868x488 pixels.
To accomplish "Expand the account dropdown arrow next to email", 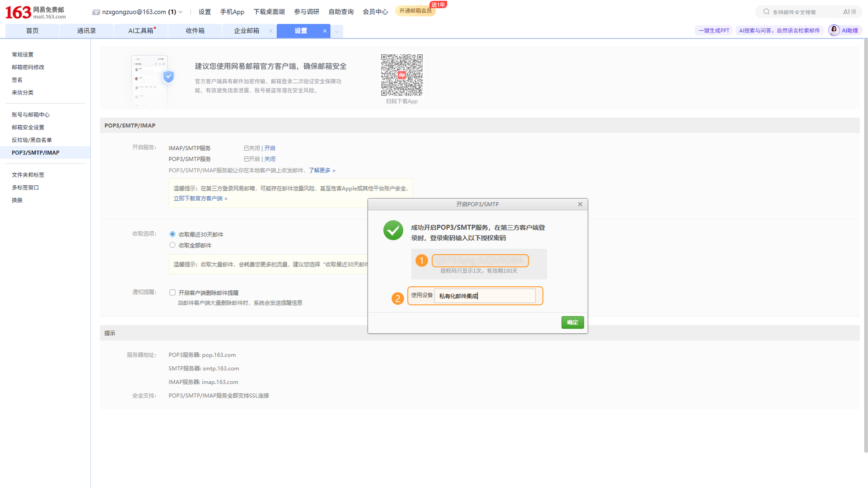I will (181, 12).
